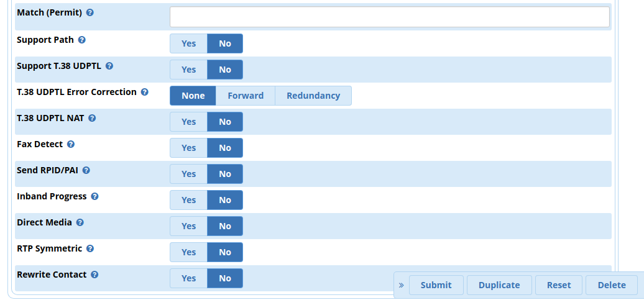Screen dimensions: 644x300
Task: Choose Redundancy for T.38 error correction
Action: coord(313,96)
